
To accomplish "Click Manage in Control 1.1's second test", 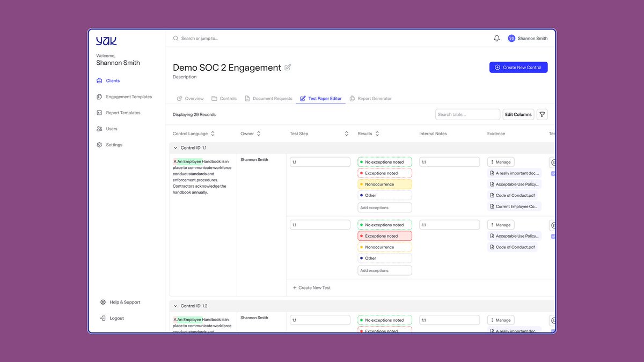I will [501, 225].
